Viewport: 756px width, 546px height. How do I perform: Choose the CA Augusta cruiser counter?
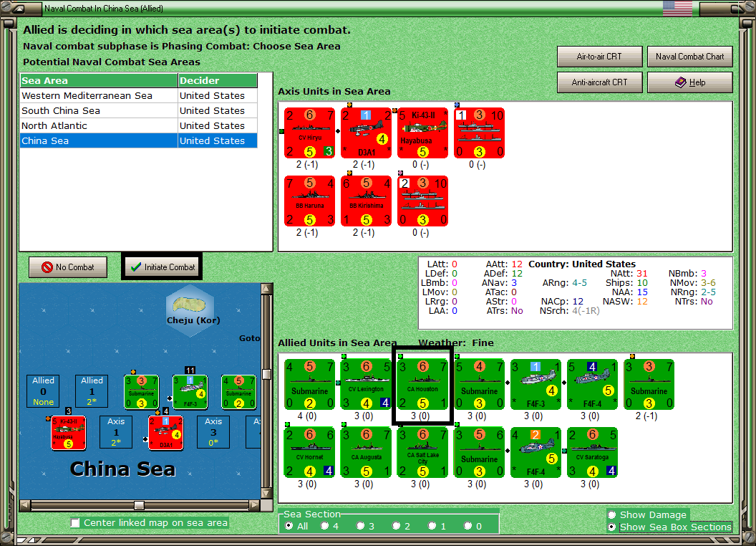(366, 452)
